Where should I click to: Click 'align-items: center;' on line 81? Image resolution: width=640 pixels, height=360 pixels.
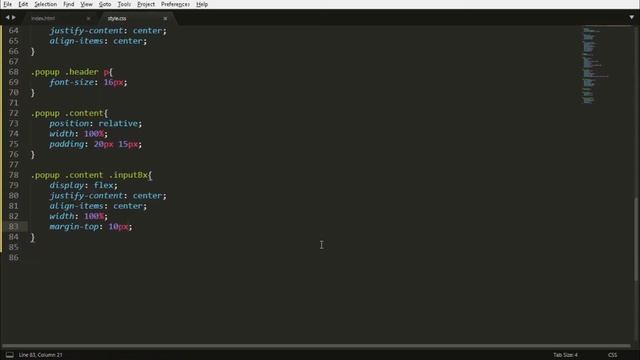click(98, 206)
